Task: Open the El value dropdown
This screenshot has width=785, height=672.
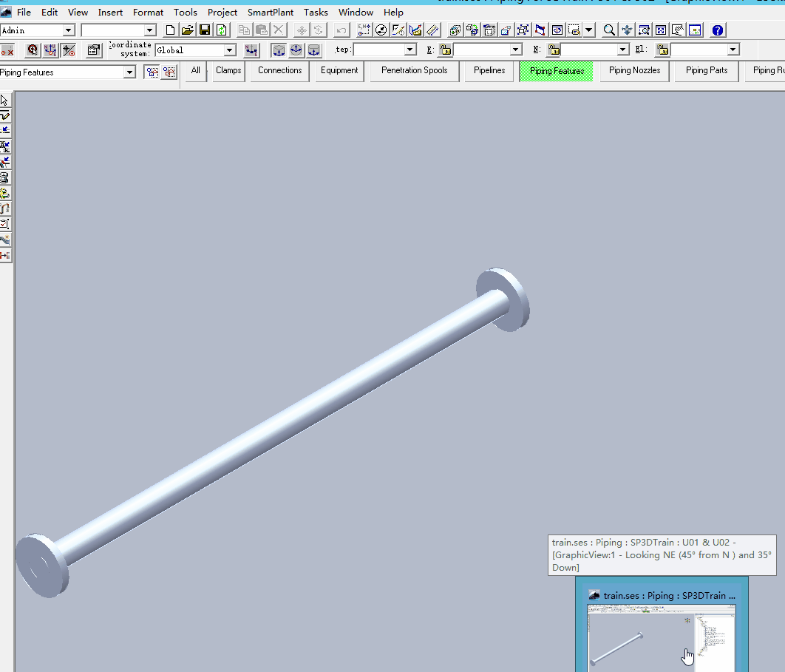Action: click(733, 50)
